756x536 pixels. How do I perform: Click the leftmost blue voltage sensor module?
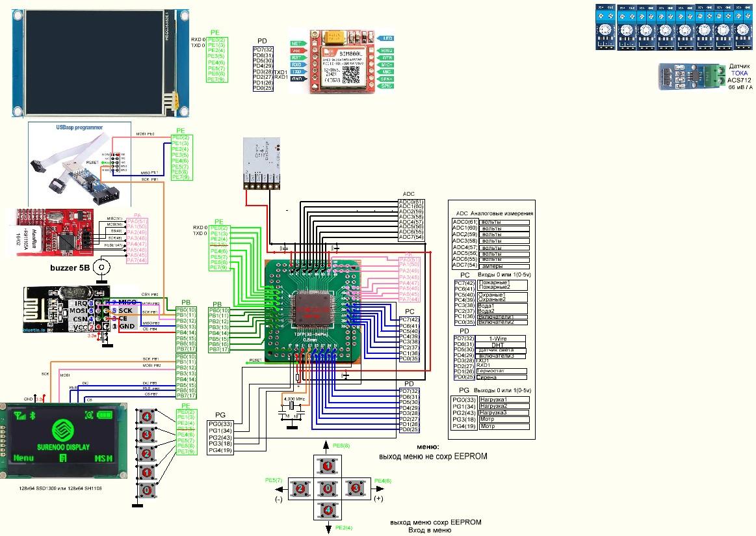[605, 27]
